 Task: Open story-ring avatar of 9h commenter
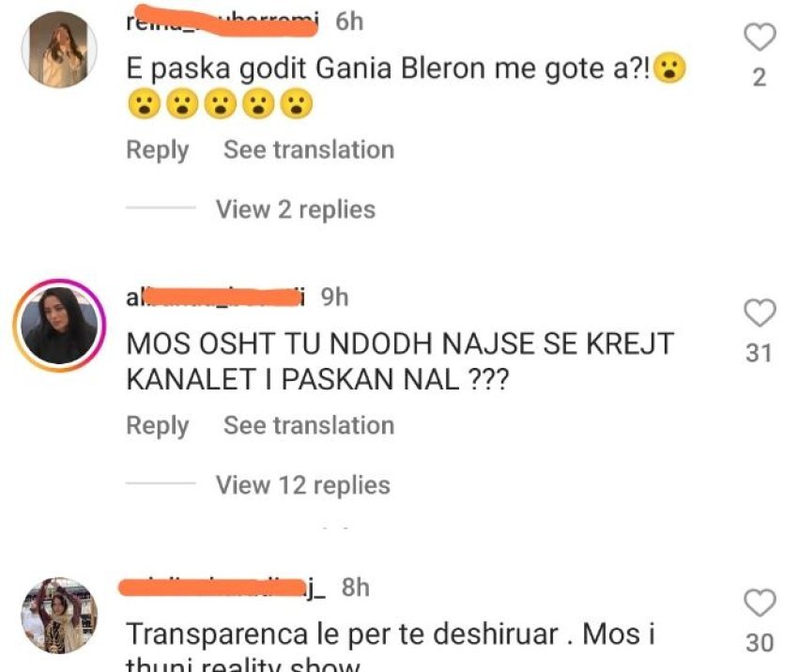pyautogui.click(x=59, y=326)
